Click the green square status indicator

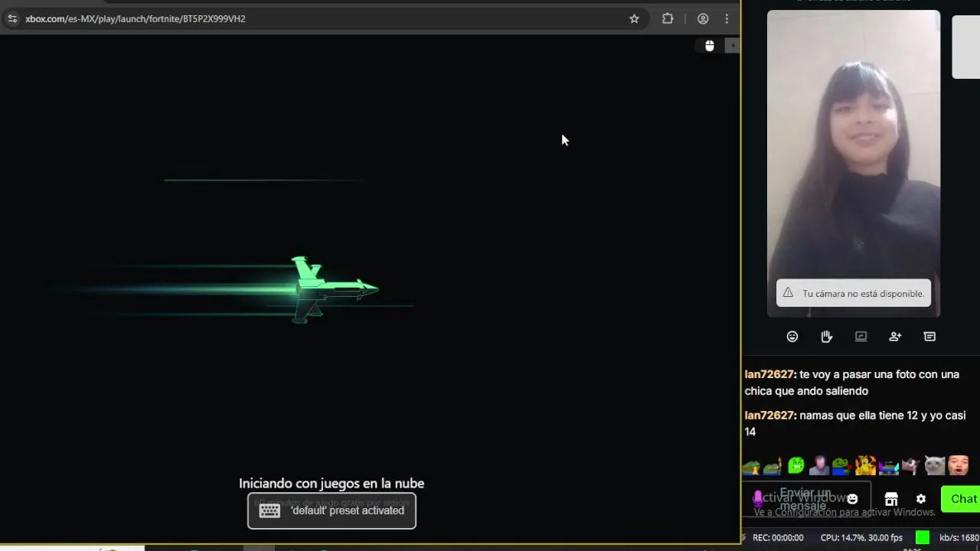pos(923,538)
